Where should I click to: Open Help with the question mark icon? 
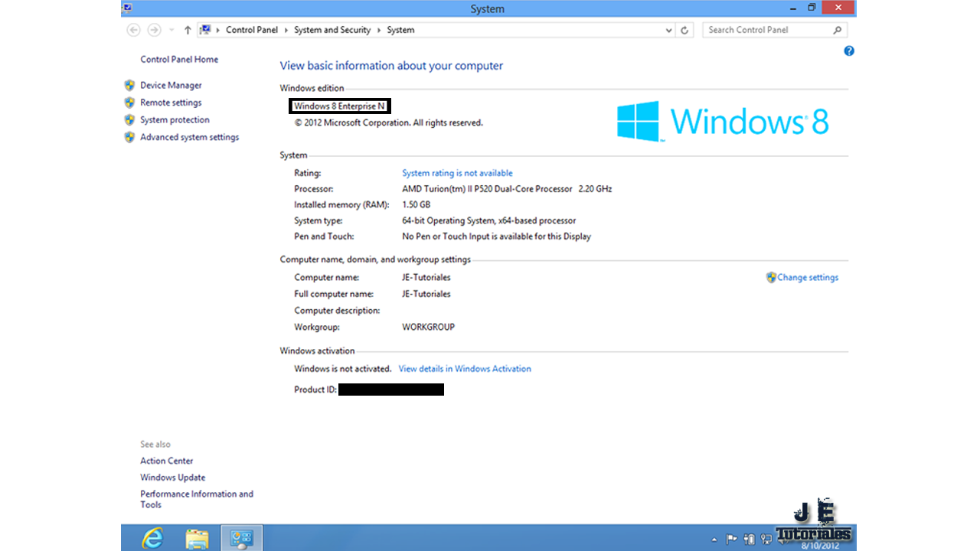(848, 51)
